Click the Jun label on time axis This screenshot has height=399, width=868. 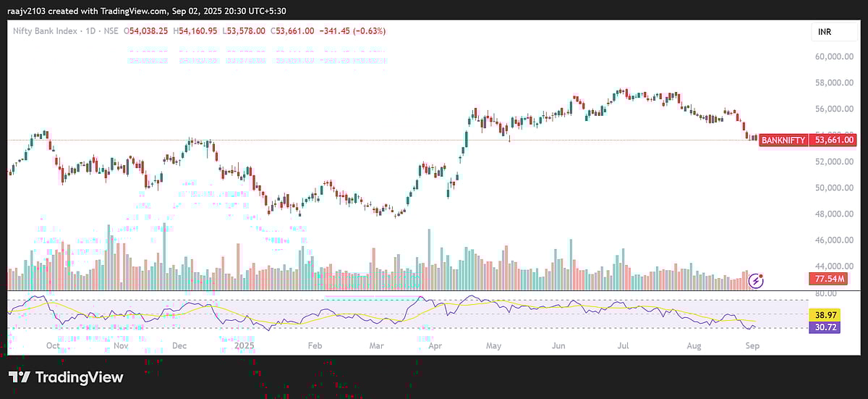558,346
